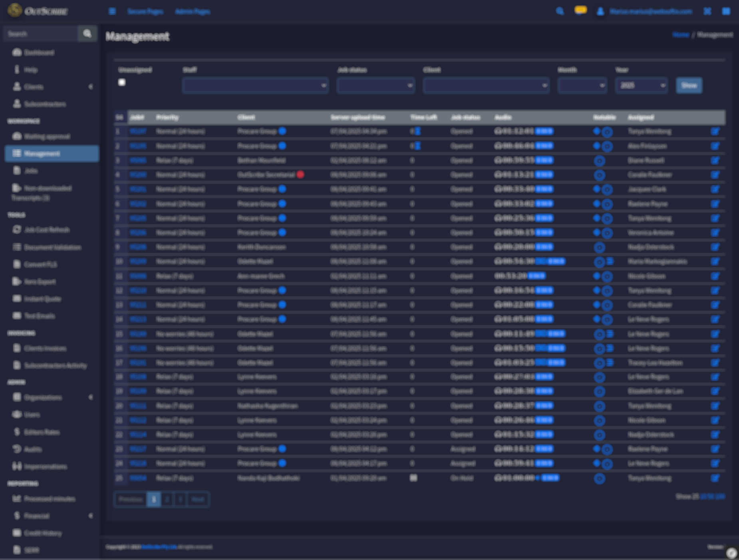The height and width of the screenshot is (560, 739).
Task: Click the search magnifier in top navbar
Action: pyautogui.click(x=560, y=11)
